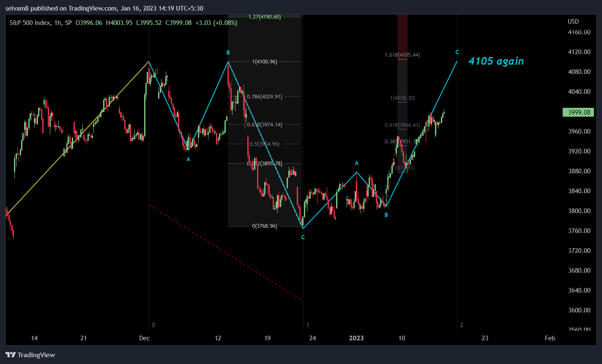Click the 1(4018.30) extension label
Image resolution: width=602 pixels, height=364 pixels.
[x=403, y=98]
